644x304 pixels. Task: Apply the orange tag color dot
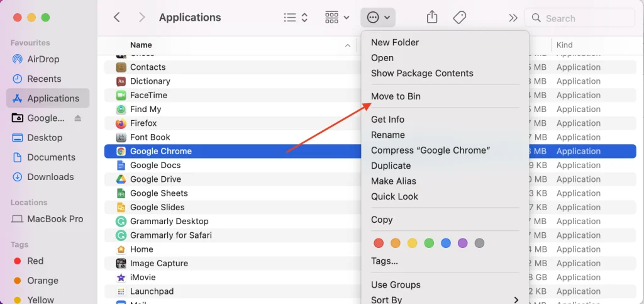(x=396, y=243)
